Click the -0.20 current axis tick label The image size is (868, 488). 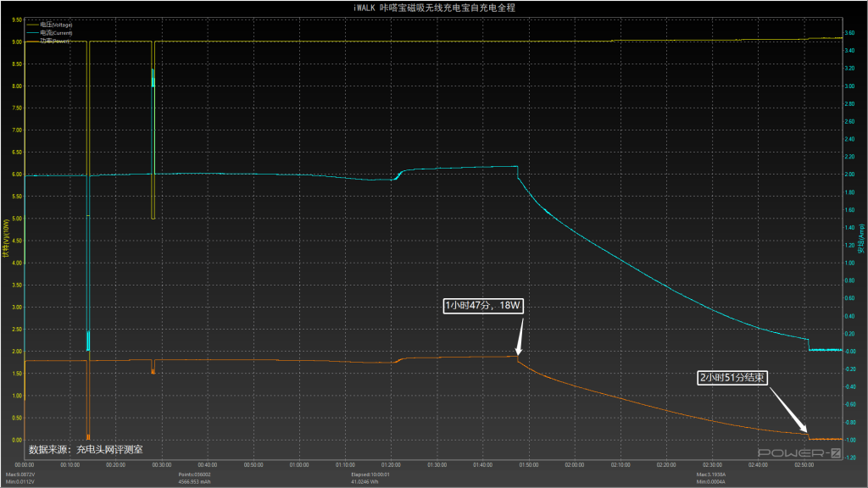pos(849,369)
